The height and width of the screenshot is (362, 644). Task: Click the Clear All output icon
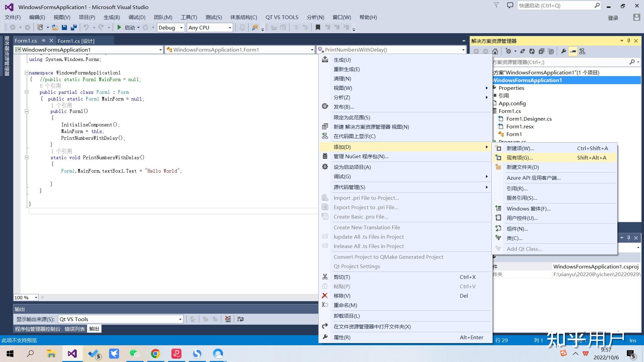click(x=228, y=319)
